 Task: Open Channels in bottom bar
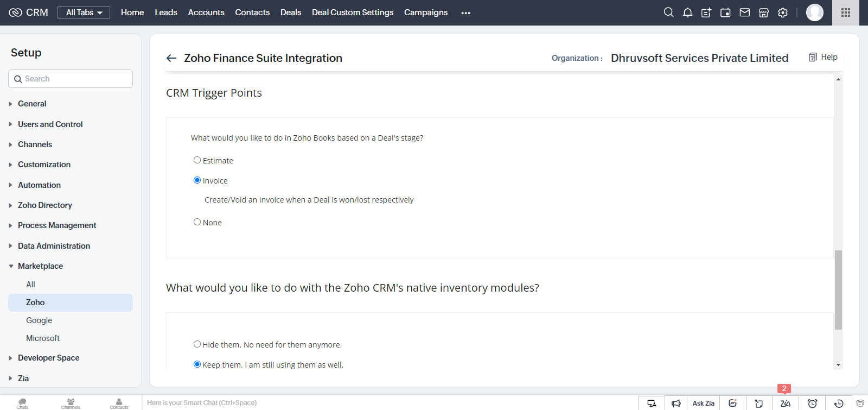click(x=71, y=403)
